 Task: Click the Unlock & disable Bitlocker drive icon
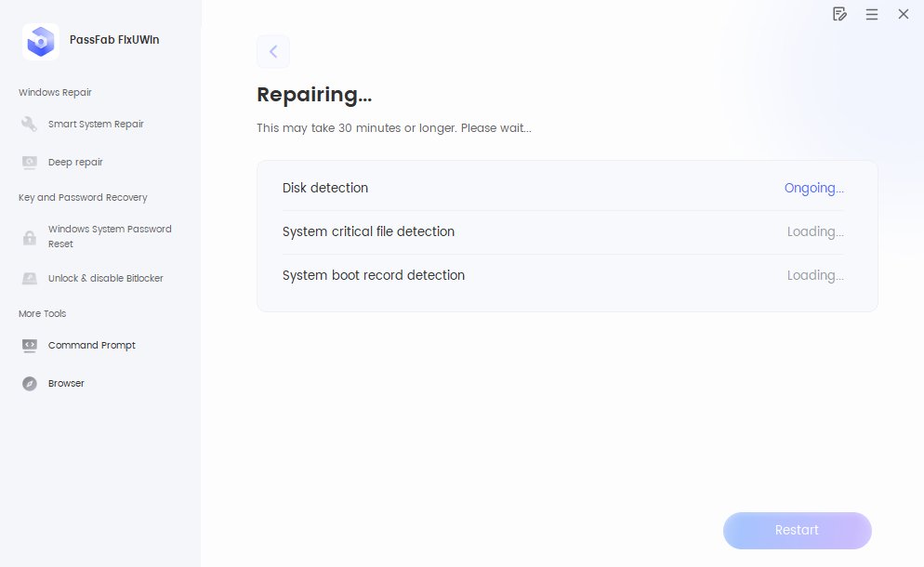tap(30, 279)
